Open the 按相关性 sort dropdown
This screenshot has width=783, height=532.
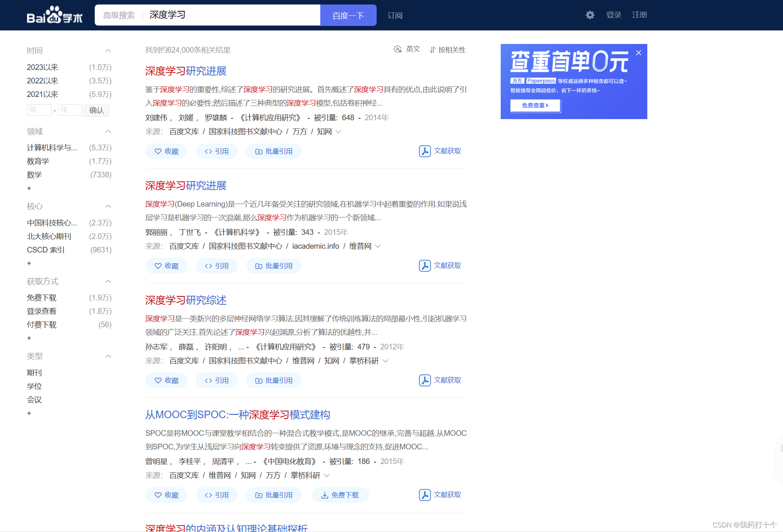point(447,50)
